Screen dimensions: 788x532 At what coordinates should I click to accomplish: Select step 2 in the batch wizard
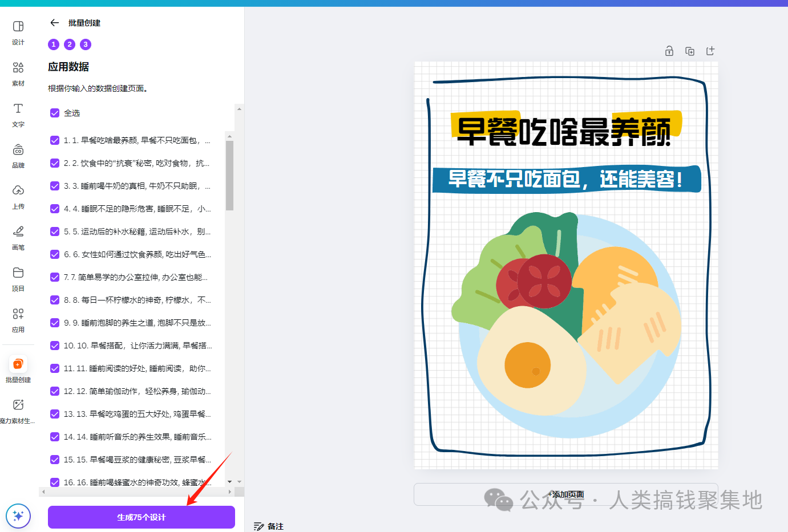coord(69,44)
